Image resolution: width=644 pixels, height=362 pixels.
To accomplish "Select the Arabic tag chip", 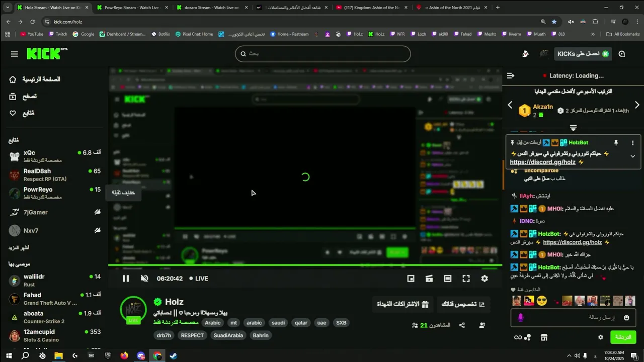I will click(x=213, y=323).
